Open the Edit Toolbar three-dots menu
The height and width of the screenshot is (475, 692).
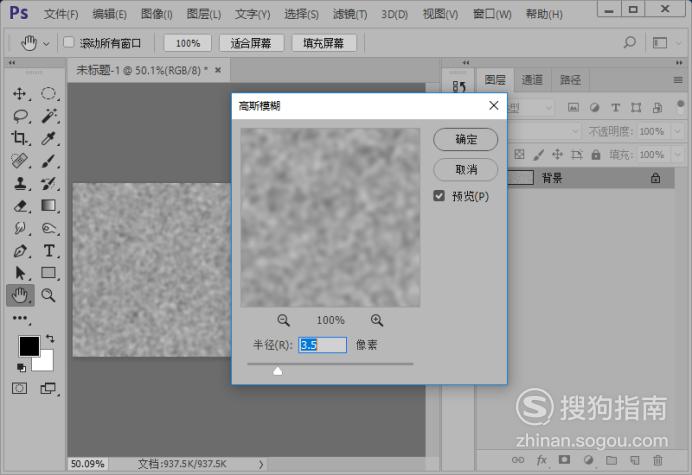click(x=20, y=318)
